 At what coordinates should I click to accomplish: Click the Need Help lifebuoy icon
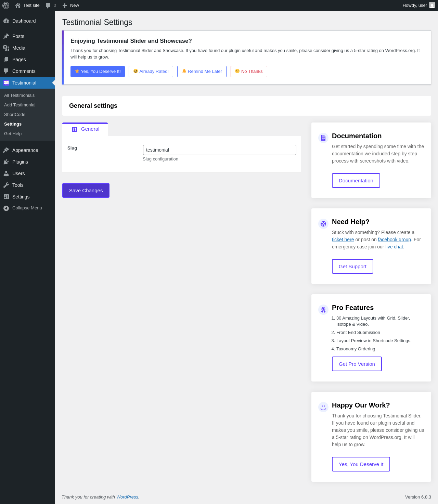[323, 224]
